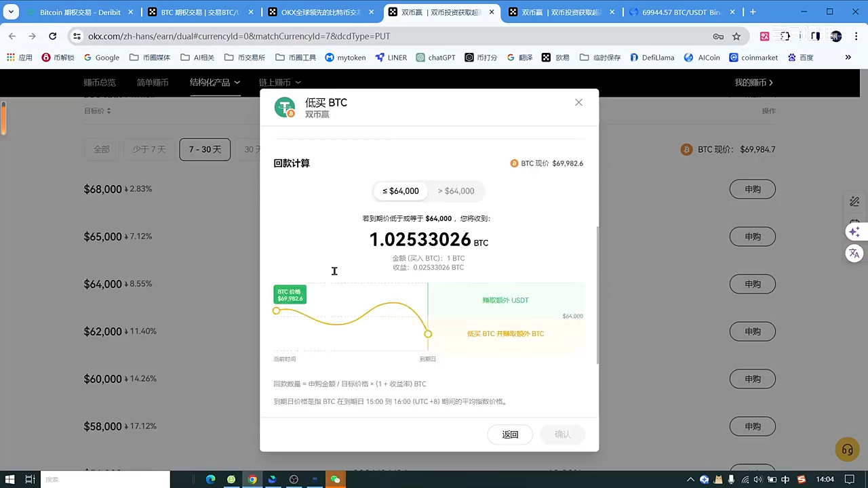Screen dimensions: 868x488
Task: Reload the page
Action: tap(52, 36)
